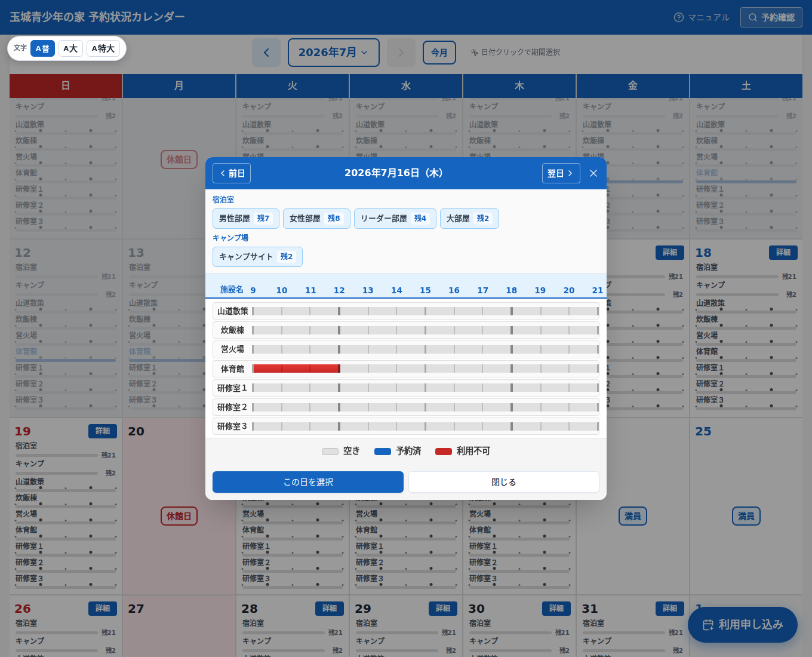This screenshot has width=812, height=657.
Task: Jump to 今月 (this month)
Action: [x=439, y=53]
